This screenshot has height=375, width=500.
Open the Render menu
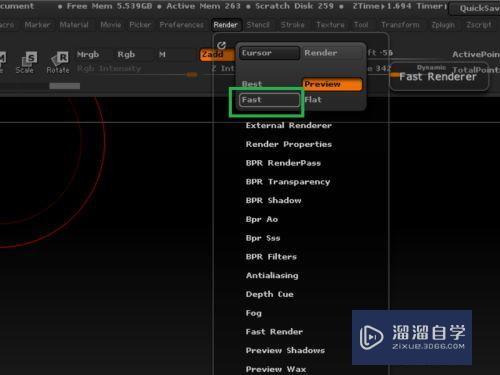point(226,25)
